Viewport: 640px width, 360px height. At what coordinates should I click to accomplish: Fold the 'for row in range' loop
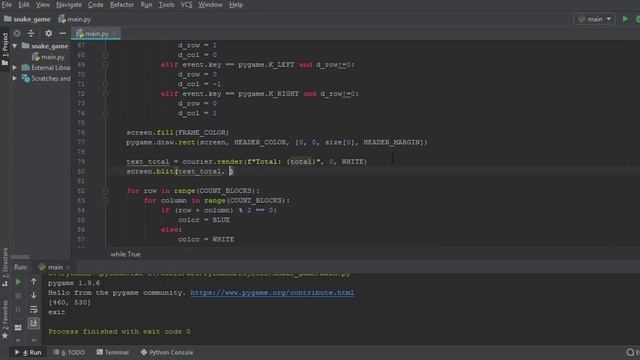pyautogui.click(x=105, y=191)
